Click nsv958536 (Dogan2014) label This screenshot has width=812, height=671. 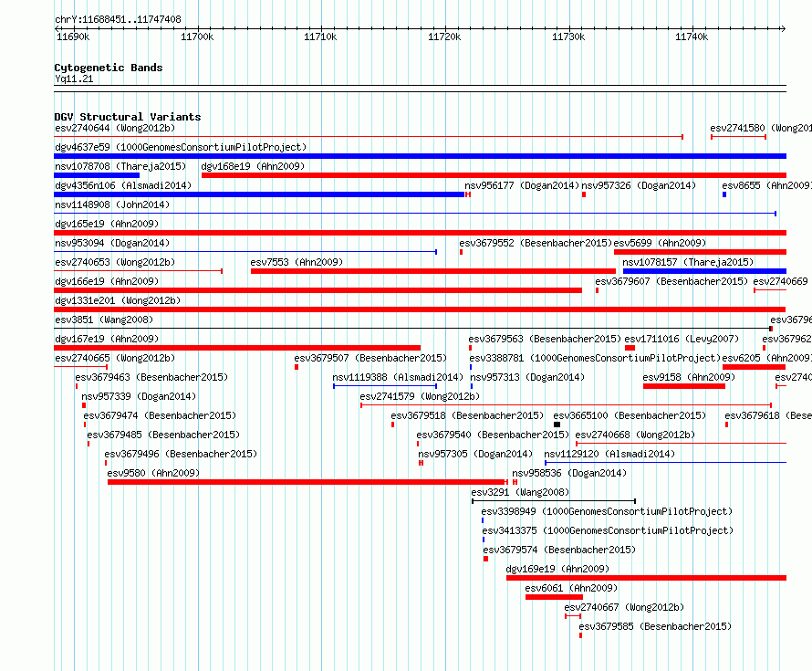pyautogui.click(x=569, y=473)
